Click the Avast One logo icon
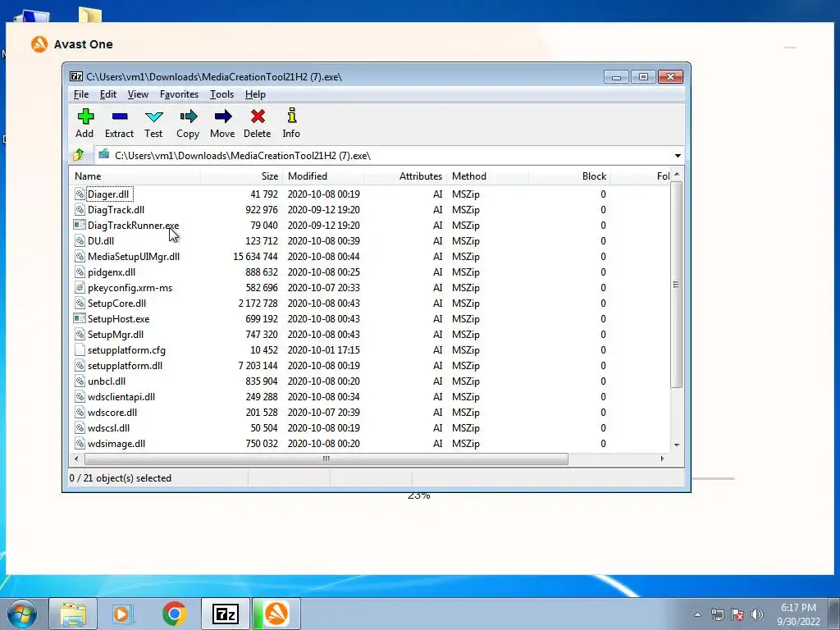This screenshot has height=630, width=840. (39, 44)
